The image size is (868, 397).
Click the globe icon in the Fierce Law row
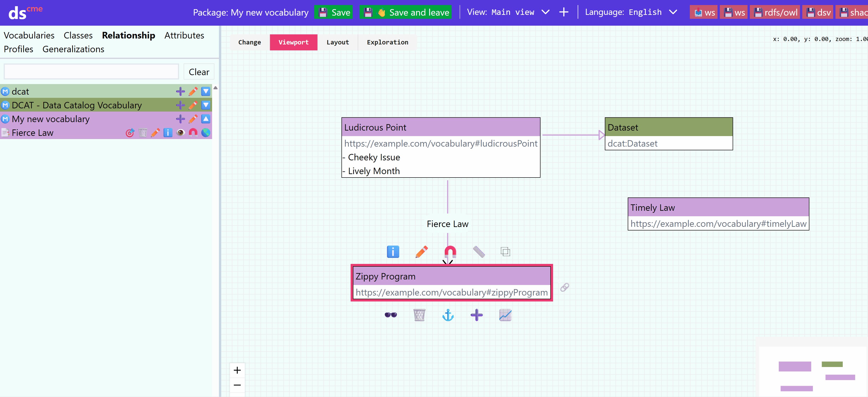pos(205,133)
